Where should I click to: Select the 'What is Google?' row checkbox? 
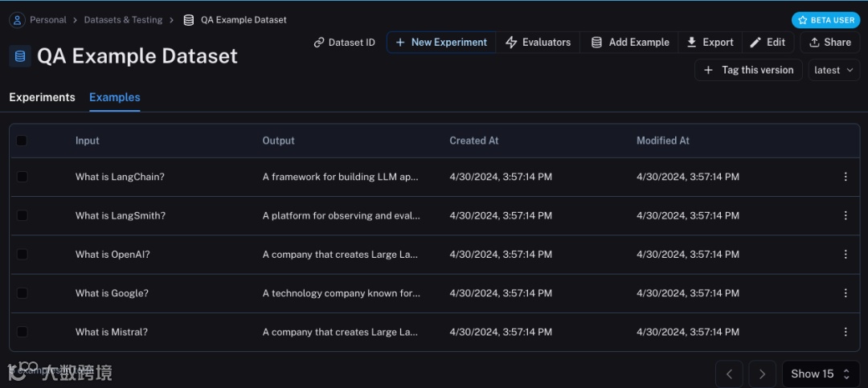click(x=22, y=293)
